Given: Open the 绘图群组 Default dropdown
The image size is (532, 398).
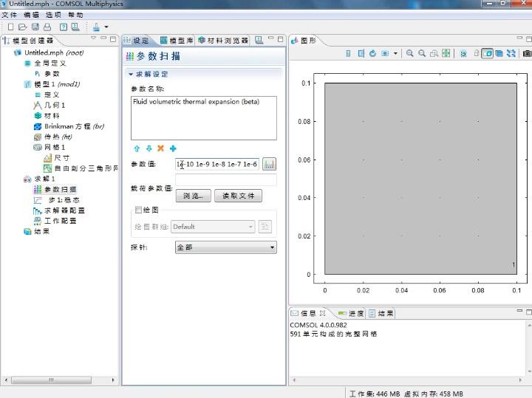Looking at the screenshot, I should [213, 227].
